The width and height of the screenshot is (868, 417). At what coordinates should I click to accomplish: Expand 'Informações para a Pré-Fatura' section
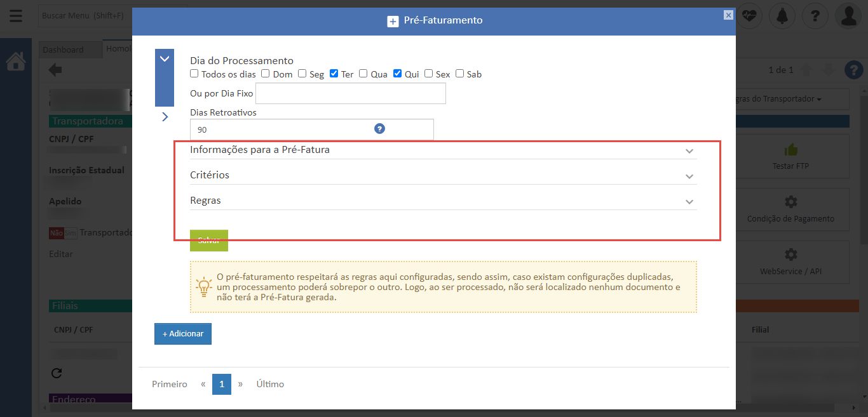(443, 150)
